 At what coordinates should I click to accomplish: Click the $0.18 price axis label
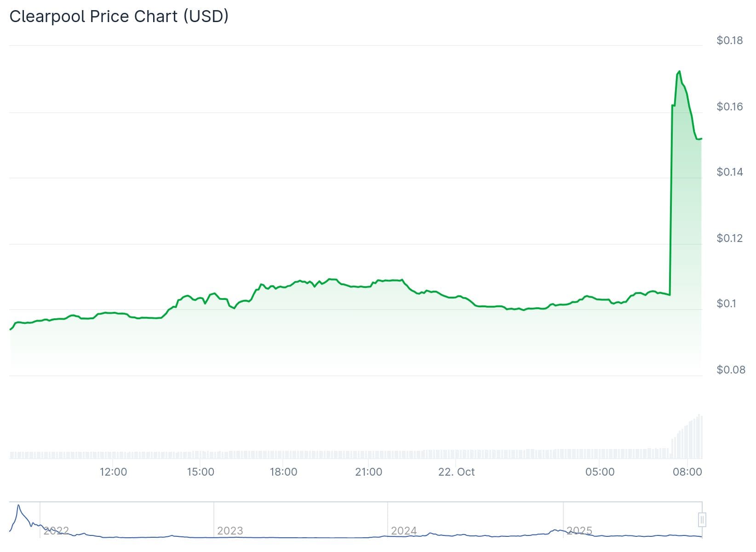[x=729, y=40]
